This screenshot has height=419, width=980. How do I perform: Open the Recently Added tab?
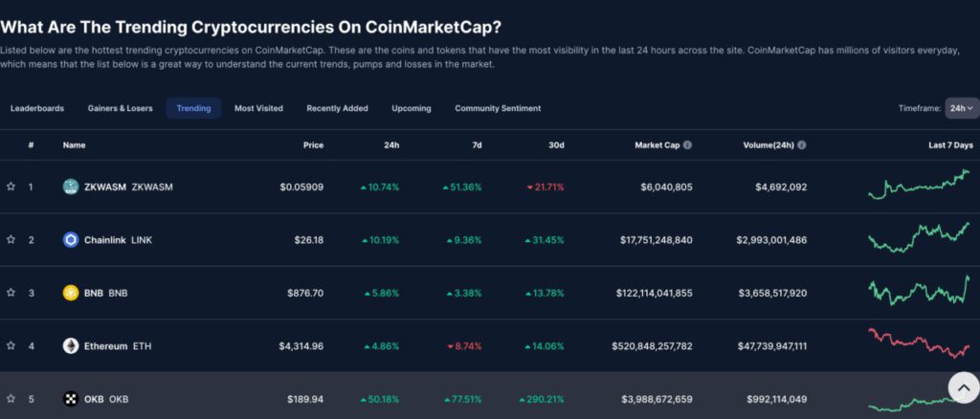[x=337, y=108]
